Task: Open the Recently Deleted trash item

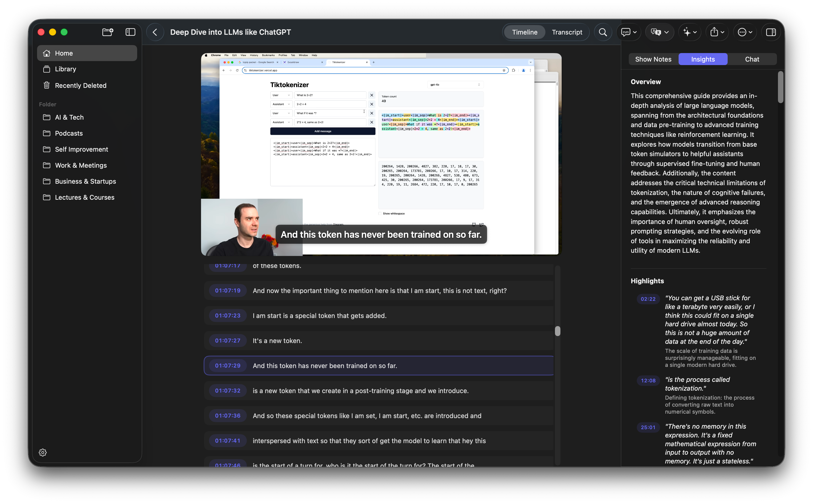Action: [80, 85]
